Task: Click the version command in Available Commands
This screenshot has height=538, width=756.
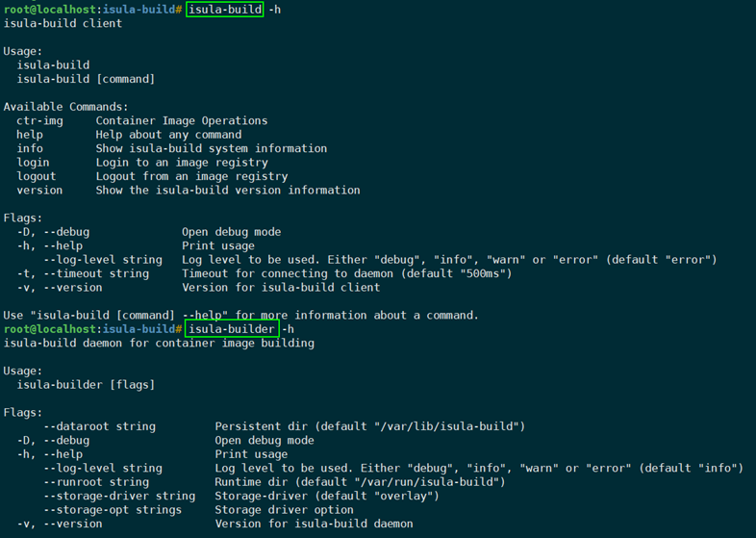Action: click(39, 191)
